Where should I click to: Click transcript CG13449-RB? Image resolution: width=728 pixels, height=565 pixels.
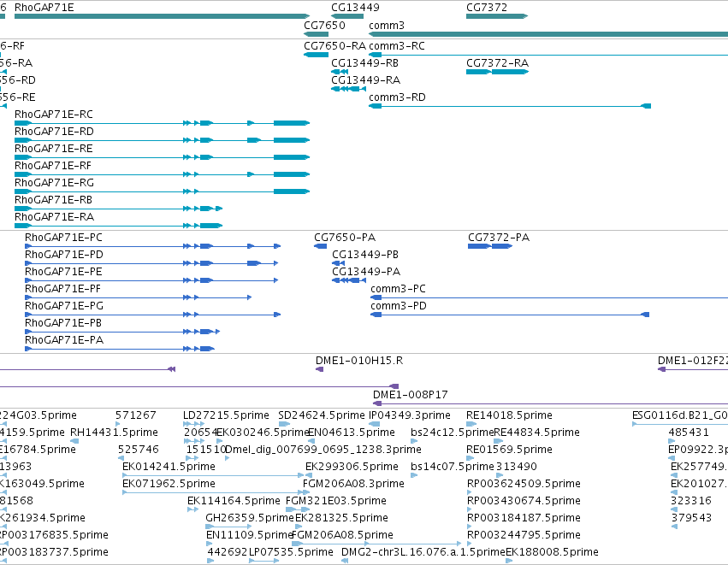point(340,72)
